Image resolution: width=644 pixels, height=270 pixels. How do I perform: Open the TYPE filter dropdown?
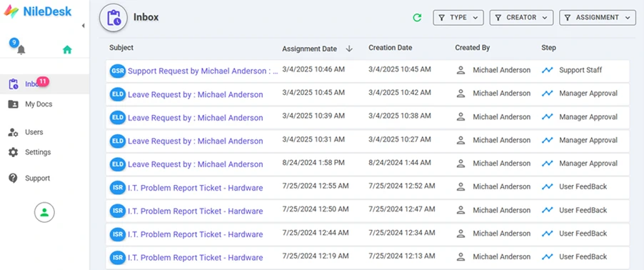(x=458, y=18)
